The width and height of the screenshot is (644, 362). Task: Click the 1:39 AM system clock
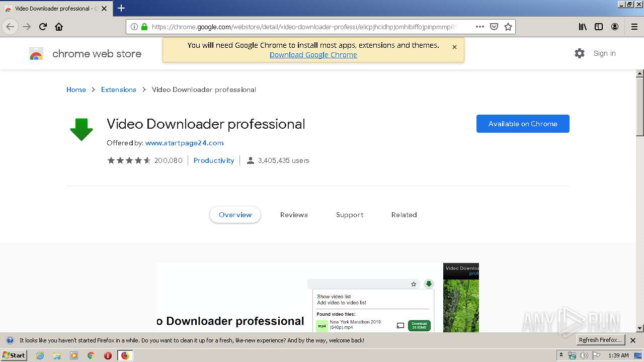pyautogui.click(x=618, y=355)
